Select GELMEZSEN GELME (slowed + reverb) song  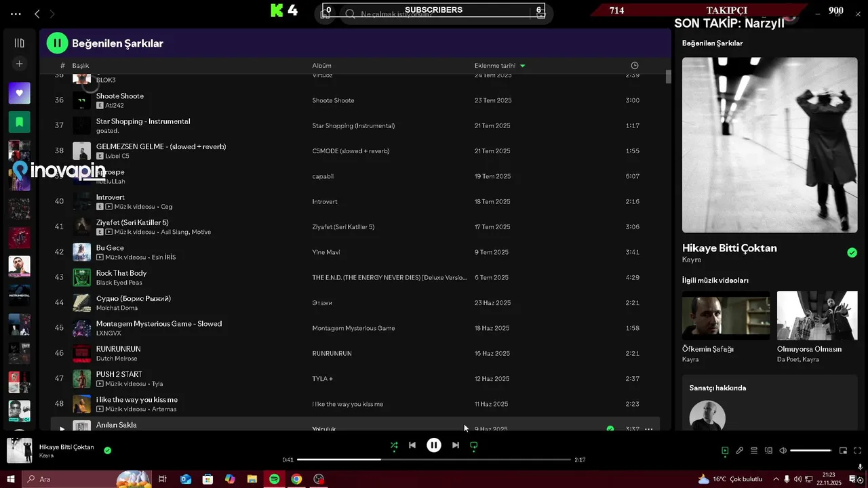161,146
